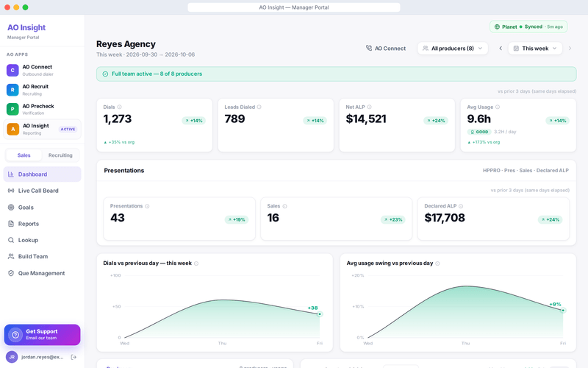The height and width of the screenshot is (368, 588).
Task: Click the Get Support question mark icon
Action: tap(15, 335)
